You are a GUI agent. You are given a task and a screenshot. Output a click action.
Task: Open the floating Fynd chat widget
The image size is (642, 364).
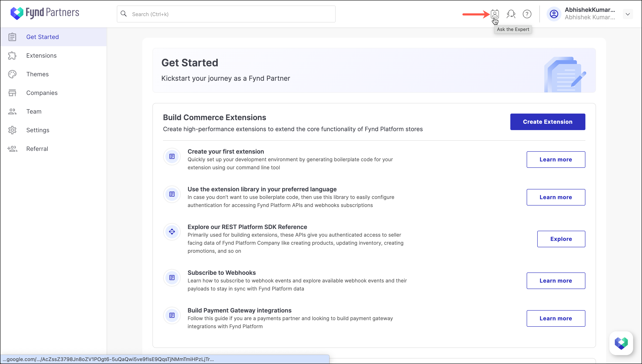[x=621, y=343]
